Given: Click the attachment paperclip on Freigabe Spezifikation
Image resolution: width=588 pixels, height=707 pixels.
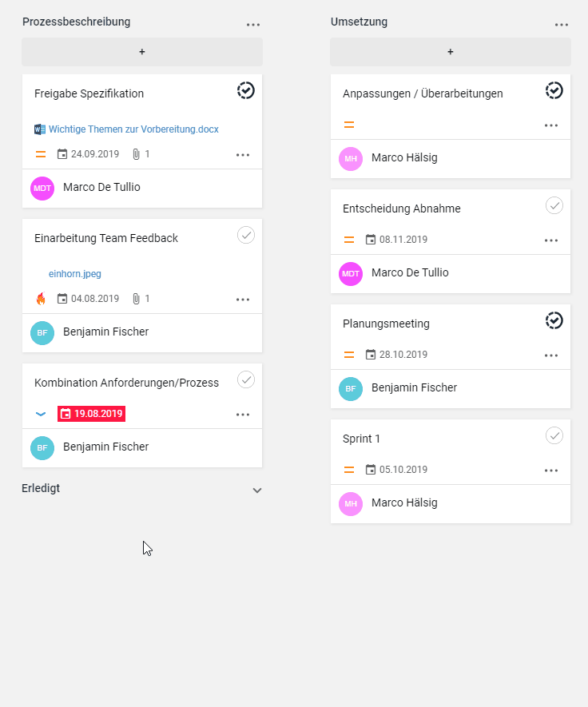Looking at the screenshot, I should [136, 154].
